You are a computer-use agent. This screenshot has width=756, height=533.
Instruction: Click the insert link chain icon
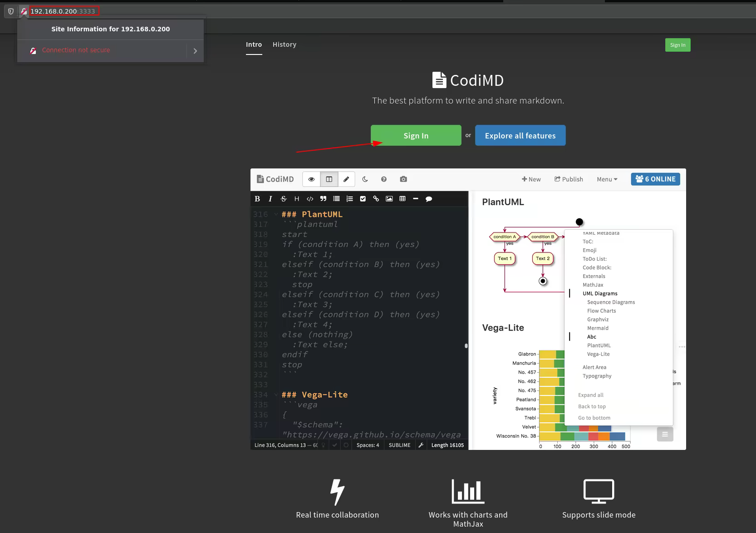pyautogui.click(x=376, y=199)
